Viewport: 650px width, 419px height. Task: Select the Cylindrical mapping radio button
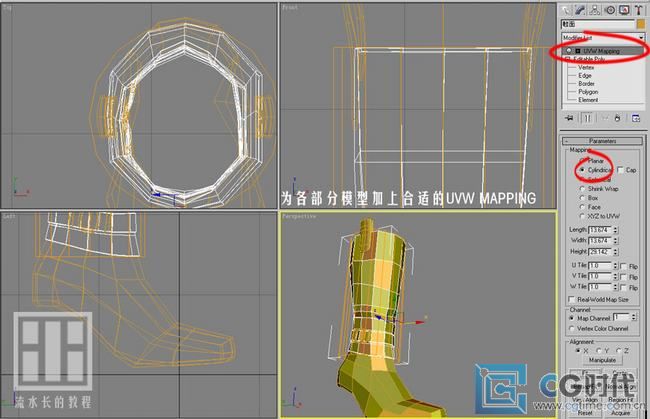(582, 170)
